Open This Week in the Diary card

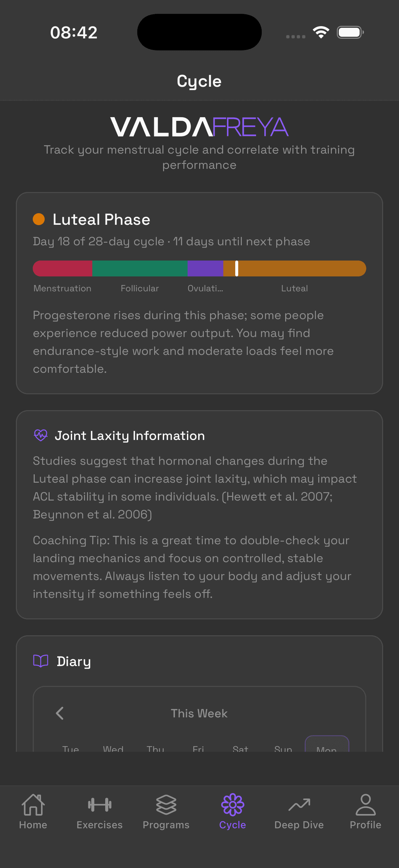coord(199,713)
